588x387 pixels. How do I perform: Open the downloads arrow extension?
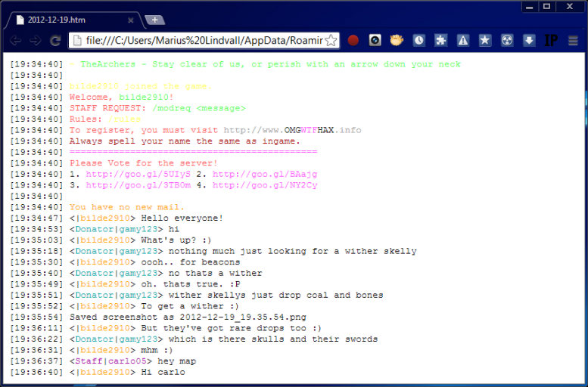pyautogui.click(x=529, y=40)
